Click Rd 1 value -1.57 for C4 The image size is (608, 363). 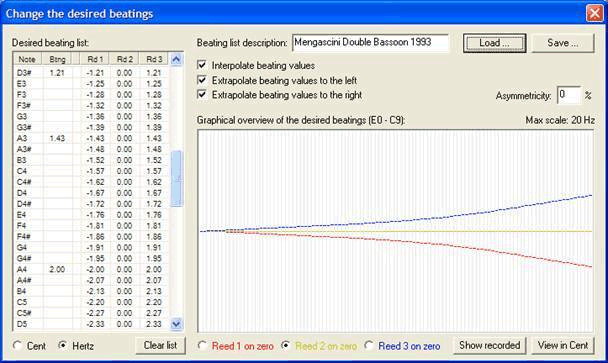pos(95,171)
